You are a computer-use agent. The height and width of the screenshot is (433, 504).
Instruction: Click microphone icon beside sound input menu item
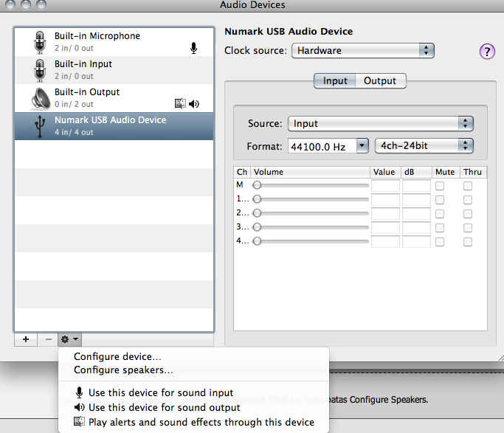click(79, 392)
